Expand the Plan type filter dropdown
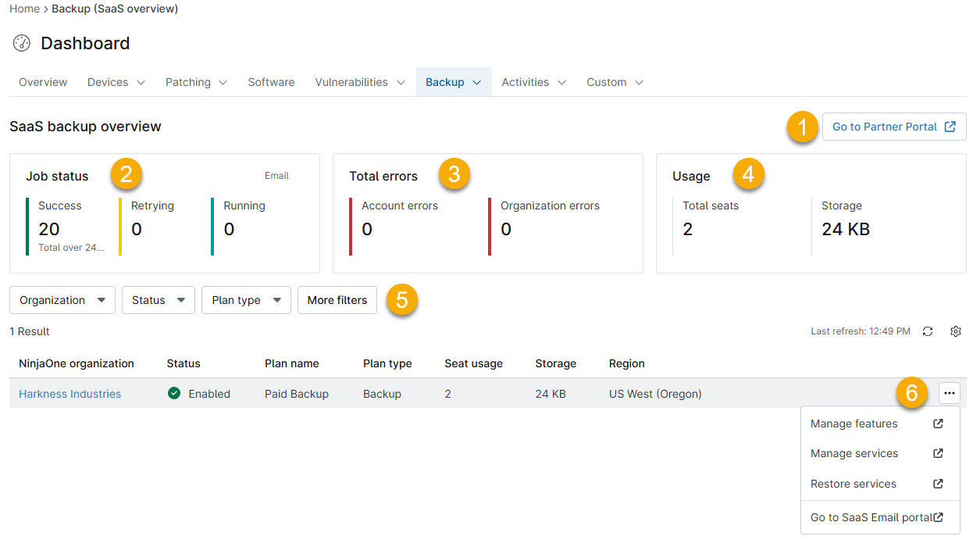 point(246,300)
